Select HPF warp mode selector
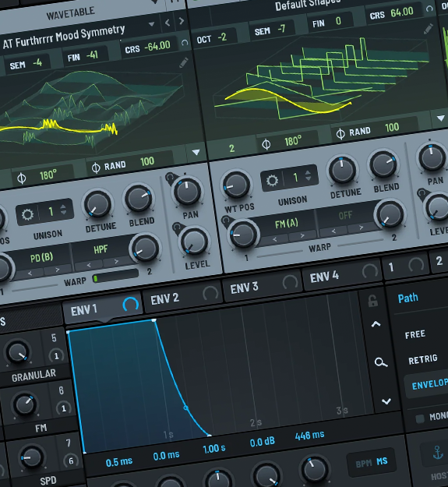This screenshot has height=487, width=448. (x=101, y=249)
